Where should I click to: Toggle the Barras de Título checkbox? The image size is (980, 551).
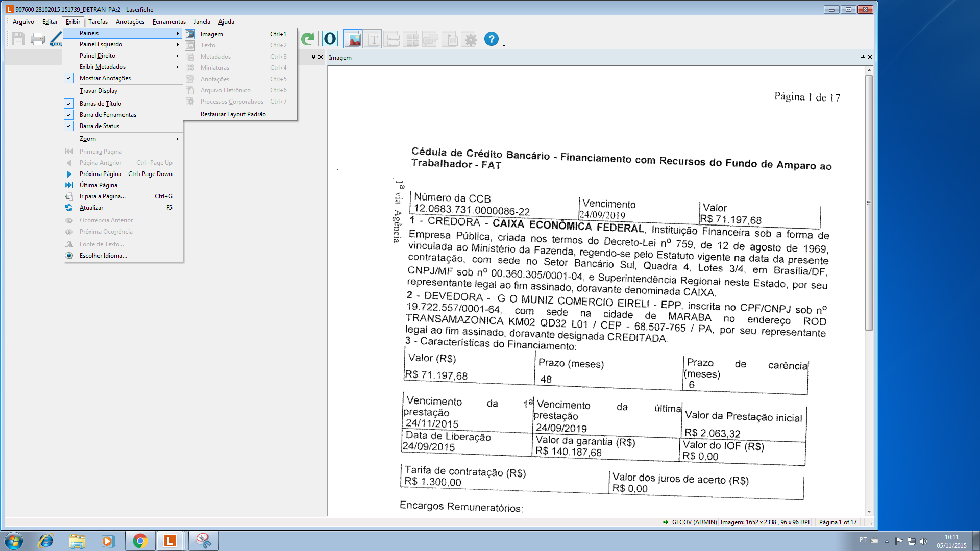(100, 104)
